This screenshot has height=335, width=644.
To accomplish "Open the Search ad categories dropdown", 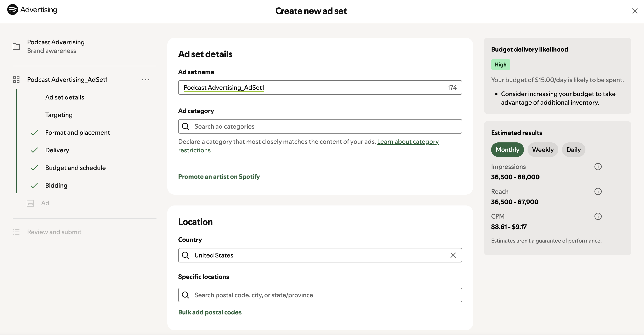I will (x=320, y=126).
